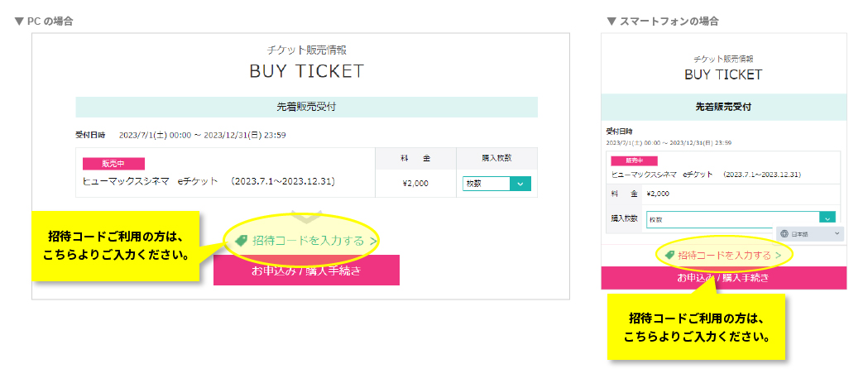This screenshot has height=388, width=868.
Task: Click the pink 販売中 badge in the PC view
Action: (x=114, y=164)
